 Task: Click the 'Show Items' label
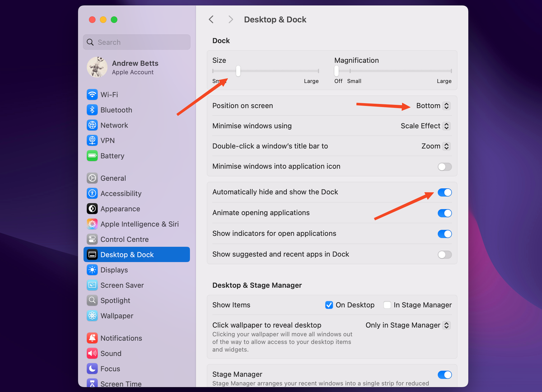(231, 305)
